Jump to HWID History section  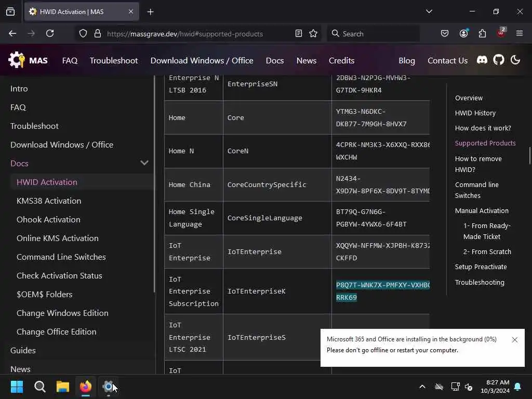[475, 113]
